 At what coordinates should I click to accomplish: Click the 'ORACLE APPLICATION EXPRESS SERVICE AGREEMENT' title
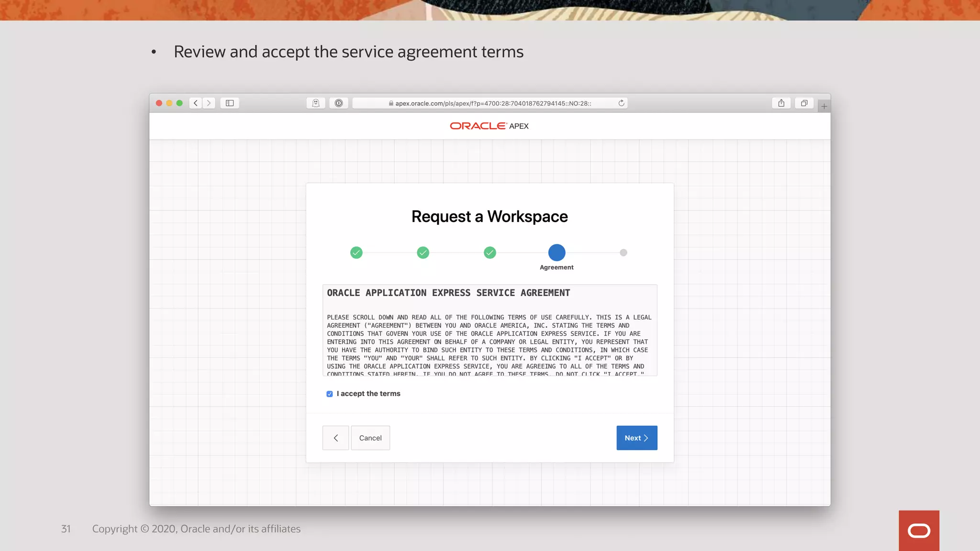click(x=448, y=293)
